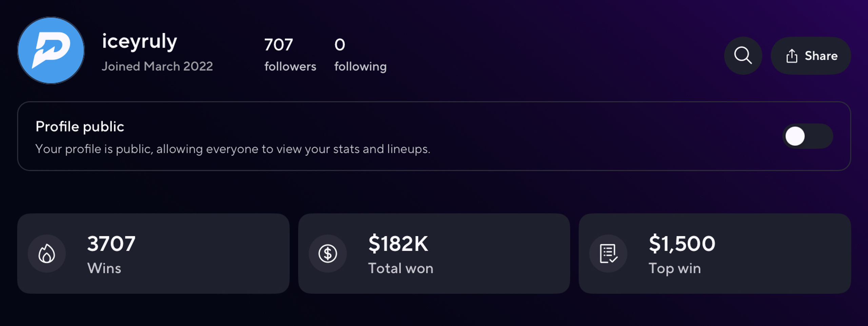The image size is (868, 326).
Task: Click the Profile public heading
Action: pyautogui.click(x=80, y=127)
